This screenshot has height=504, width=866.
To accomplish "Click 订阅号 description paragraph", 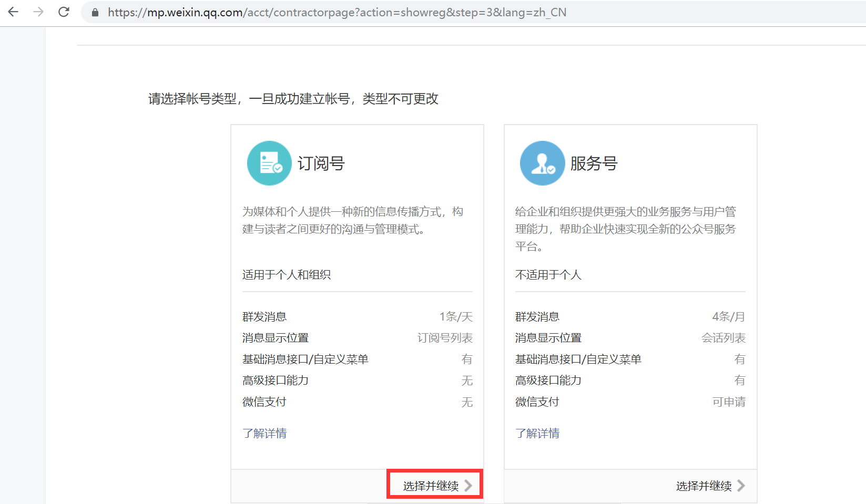I will pos(353,220).
